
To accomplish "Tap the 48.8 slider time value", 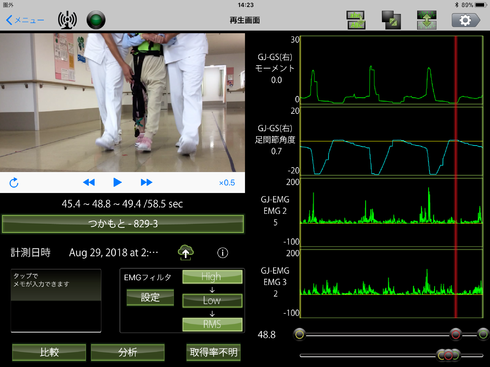I will (x=267, y=335).
